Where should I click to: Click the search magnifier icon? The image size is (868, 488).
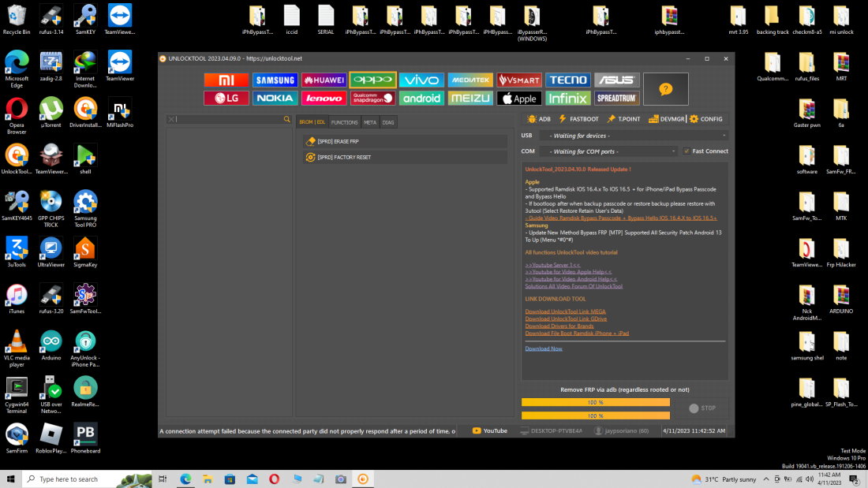coord(286,119)
